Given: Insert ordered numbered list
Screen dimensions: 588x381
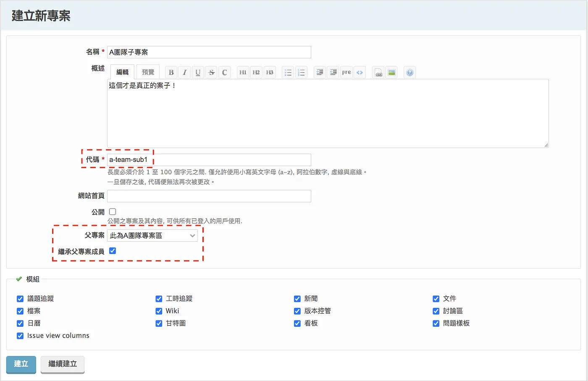Looking at the screenshot, I should pyautogui.click(x=301, y=72).
